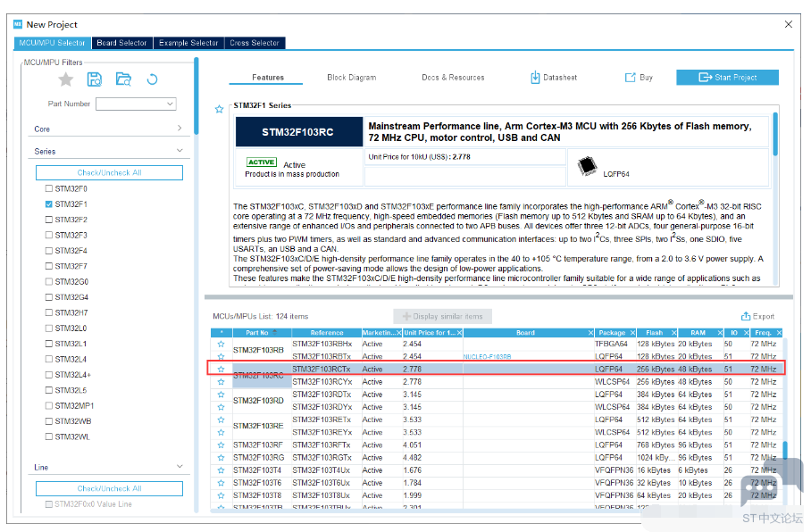
Task: Click the star for row STM32F103RBHx
Action: coord(222,344)
